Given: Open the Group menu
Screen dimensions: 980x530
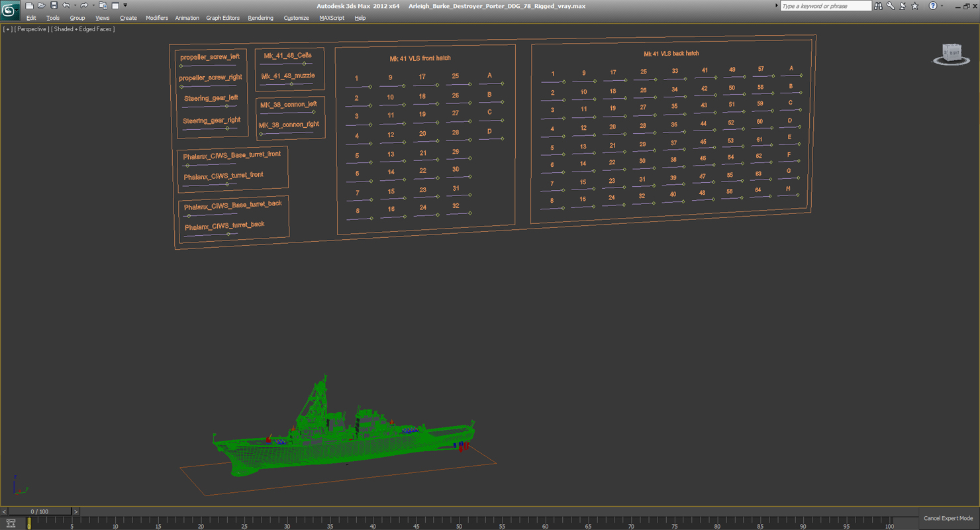Looking at the screenshot, I should pyautogui.click(x=77, y=18).
